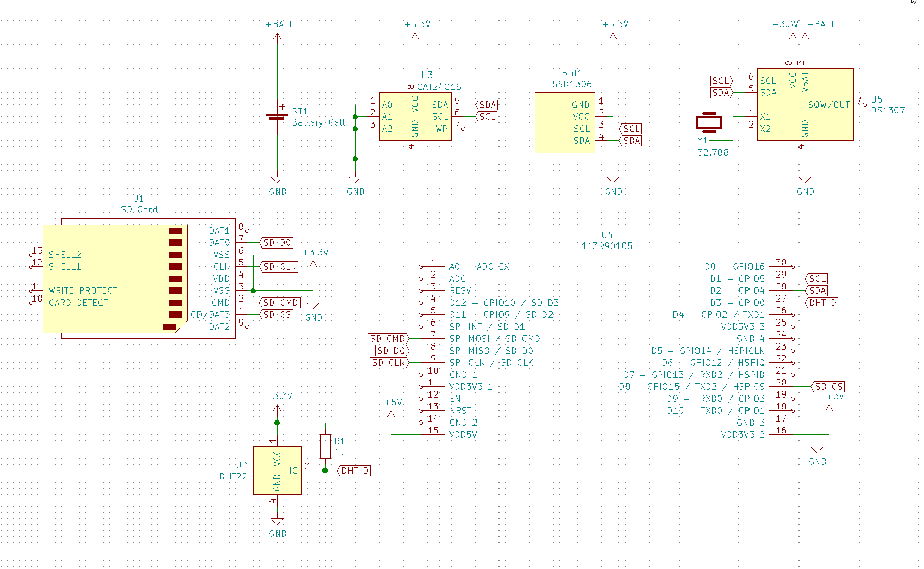Select the Y1 crystal symbol
Screen dimensions: 924x569
[709, 122]
